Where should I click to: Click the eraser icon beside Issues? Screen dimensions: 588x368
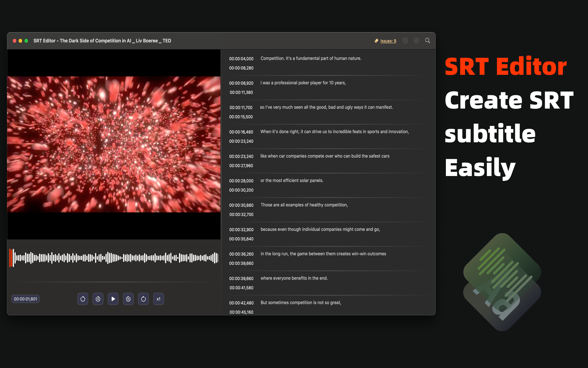(x=376, y=41)
